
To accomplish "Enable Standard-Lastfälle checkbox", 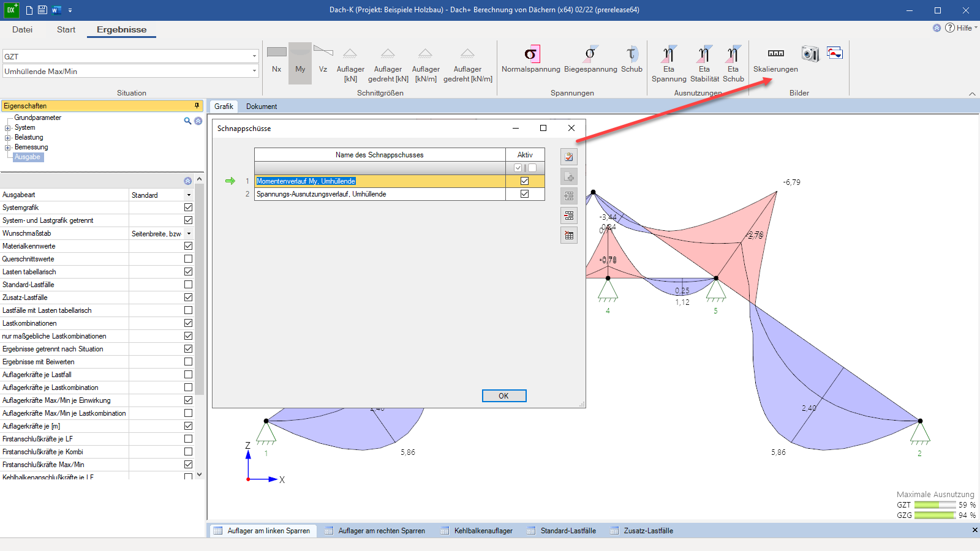I will (x=188, y=285).
